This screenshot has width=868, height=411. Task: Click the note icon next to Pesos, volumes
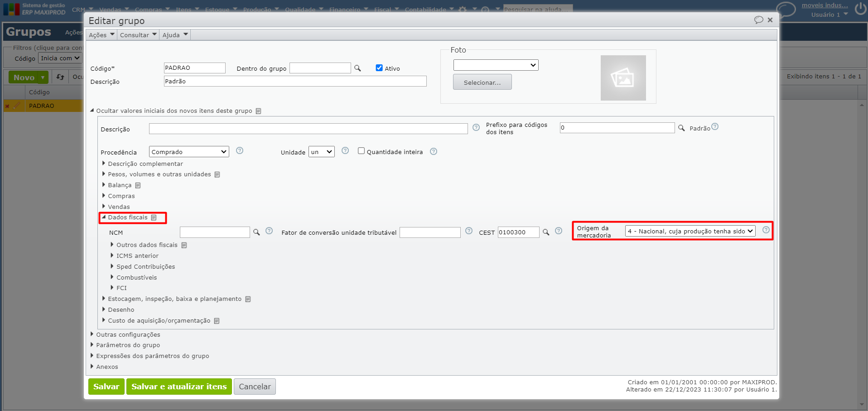pos(217,174)
